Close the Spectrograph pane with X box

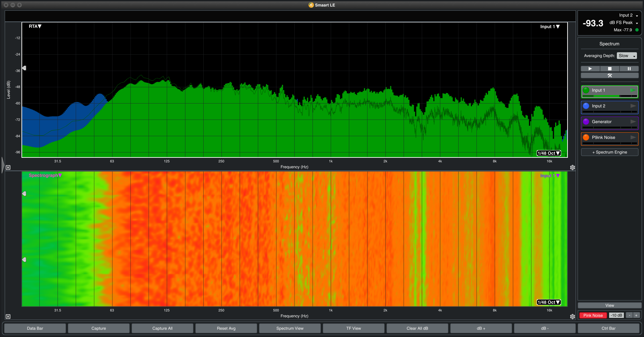pos(8,317)
